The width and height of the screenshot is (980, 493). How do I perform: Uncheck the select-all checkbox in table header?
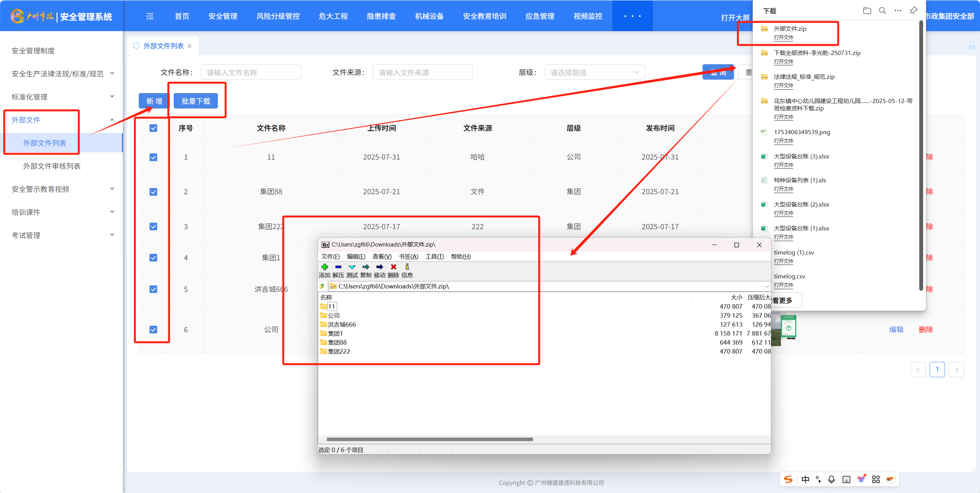point(153,128)
